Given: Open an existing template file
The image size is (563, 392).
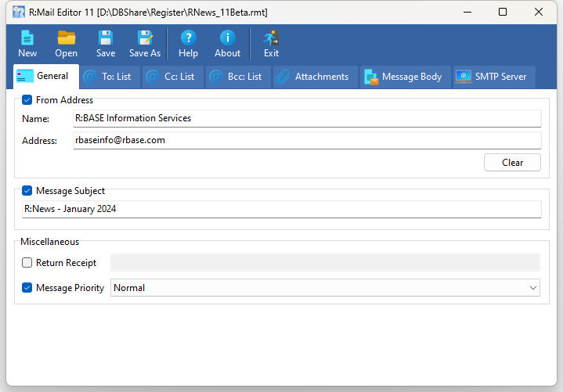Looking at the screenshot, I should click(x=66, y=44).
